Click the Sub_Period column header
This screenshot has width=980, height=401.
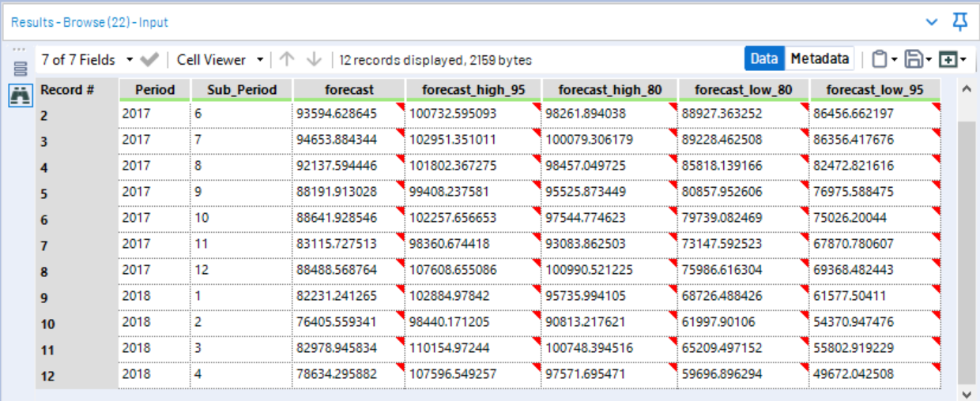pyautogui.click(x=241, y=89)
